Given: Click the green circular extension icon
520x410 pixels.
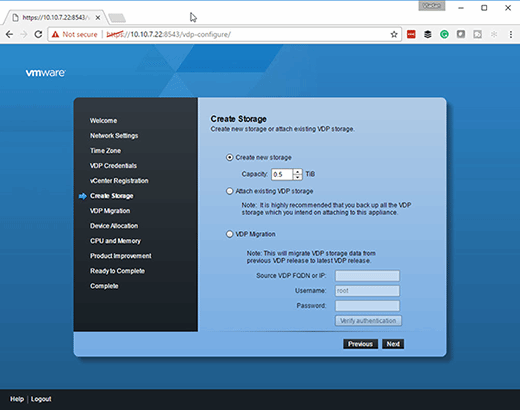Looking at the screenshot, I should pyautogui.click(x=444, y=34).
